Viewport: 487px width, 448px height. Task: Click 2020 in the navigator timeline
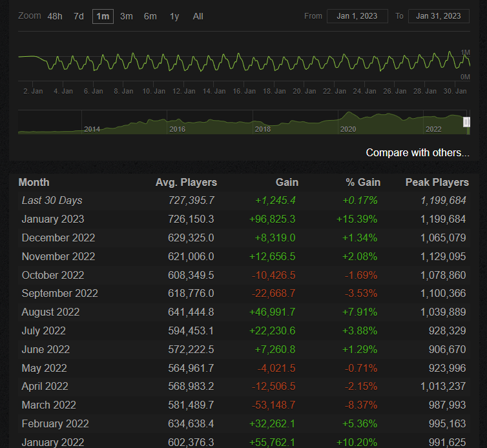click(x=348, y=129)
